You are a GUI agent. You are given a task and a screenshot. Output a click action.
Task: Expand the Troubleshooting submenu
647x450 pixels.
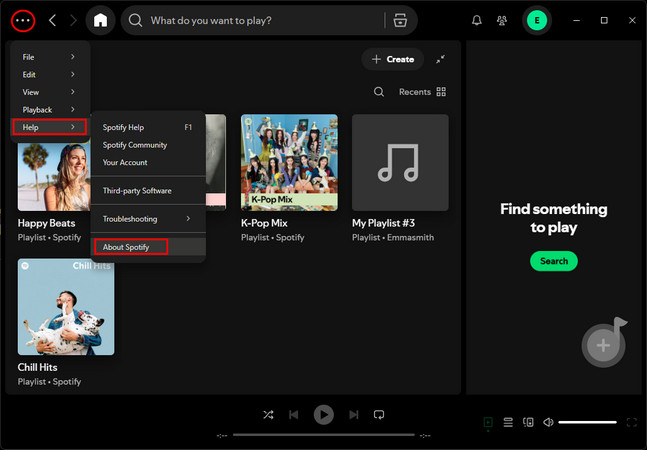[x=148, y=219]
